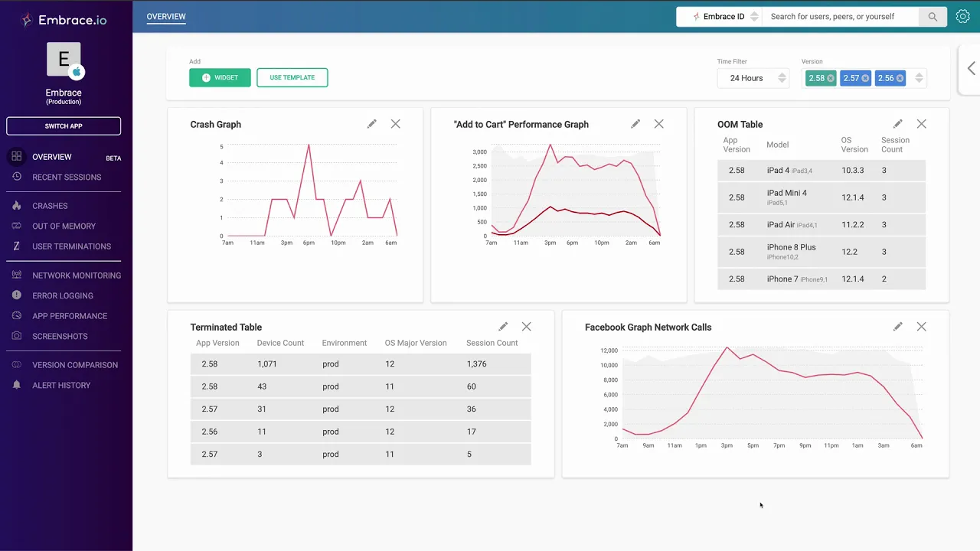Close the OOM Table widget
The image size is (980, 551).
tap(922, 124)
